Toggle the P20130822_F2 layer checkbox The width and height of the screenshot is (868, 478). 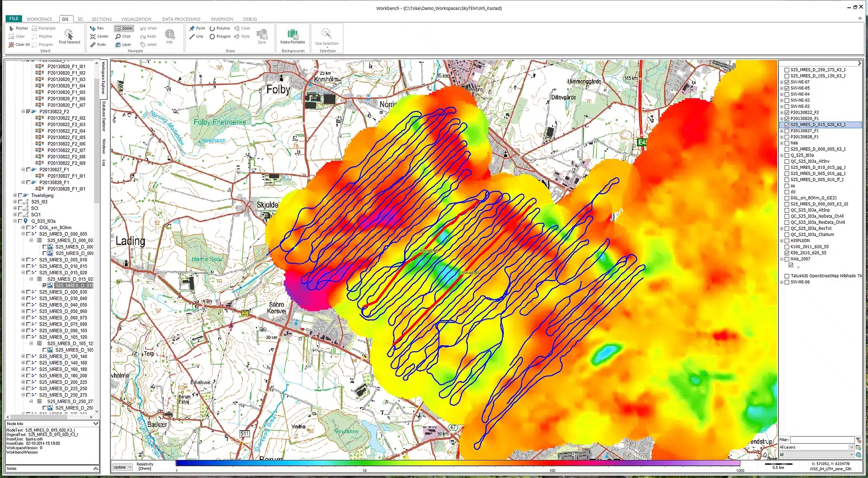point(787,112)
